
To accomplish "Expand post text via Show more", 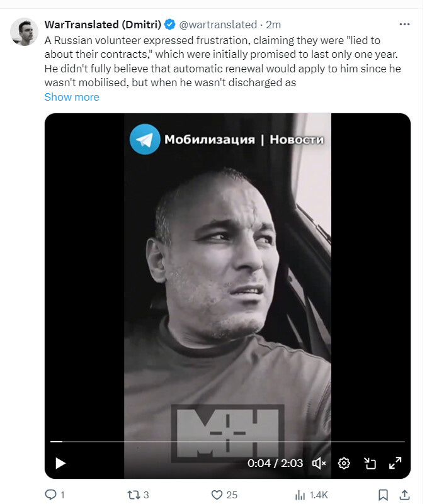I will coord(72,97).
